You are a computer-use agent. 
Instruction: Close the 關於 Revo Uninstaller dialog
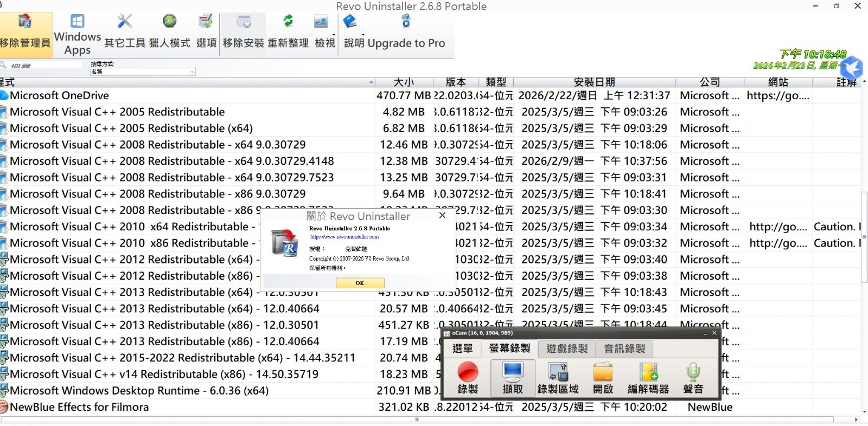442,215
